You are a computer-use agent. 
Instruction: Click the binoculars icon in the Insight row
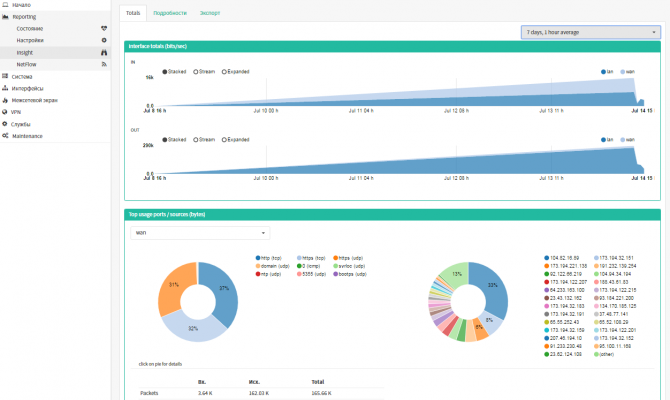(x=104, y=53)
